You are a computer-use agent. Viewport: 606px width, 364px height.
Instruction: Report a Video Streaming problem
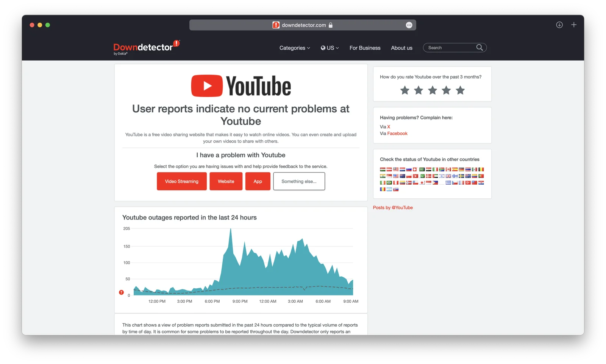(181, 181)
